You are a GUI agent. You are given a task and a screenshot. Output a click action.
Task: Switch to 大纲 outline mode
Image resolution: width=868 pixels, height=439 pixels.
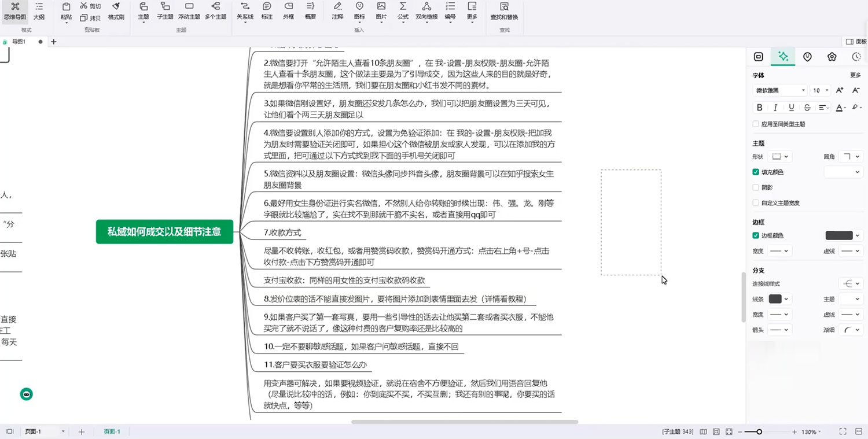[39, 13]
